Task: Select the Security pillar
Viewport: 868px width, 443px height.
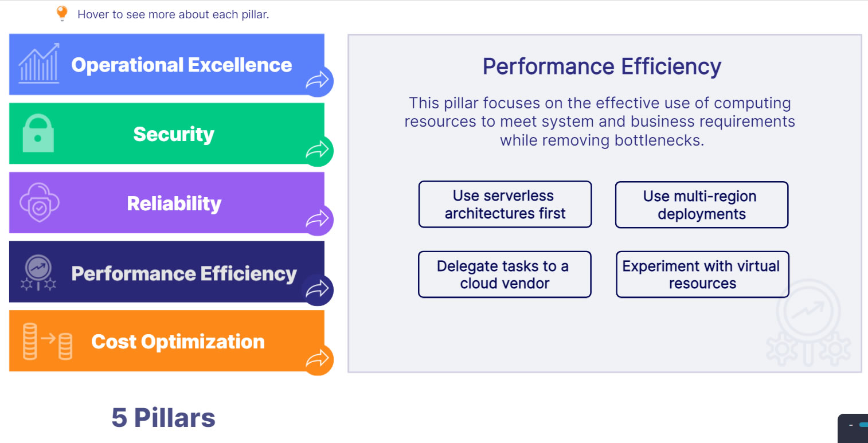Action: [x=173, y=134]
